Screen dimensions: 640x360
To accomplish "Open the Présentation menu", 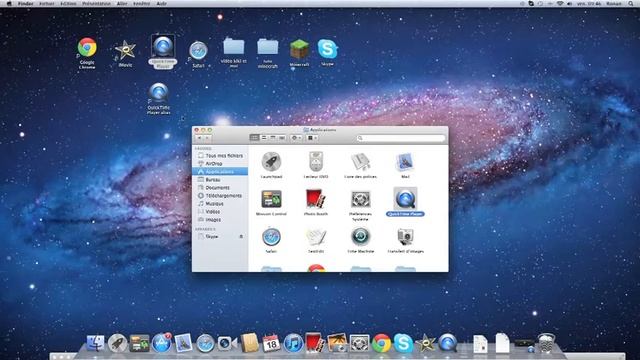I will (x=96, y=4).
